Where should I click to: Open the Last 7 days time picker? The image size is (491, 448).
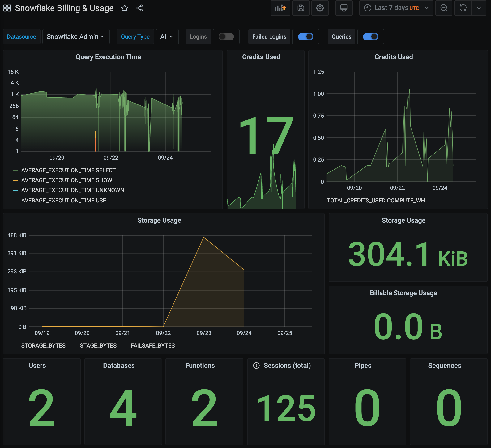tap(396, 8)
